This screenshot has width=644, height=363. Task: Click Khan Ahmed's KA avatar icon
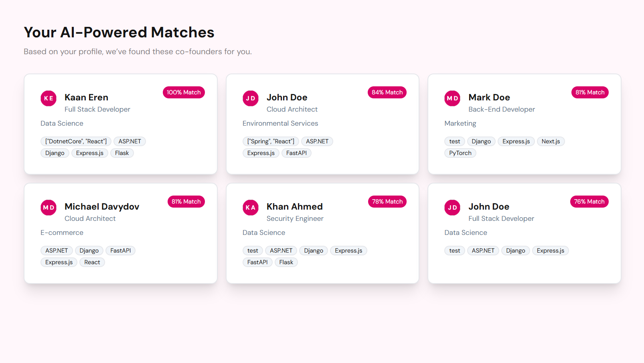coord(251,208)
